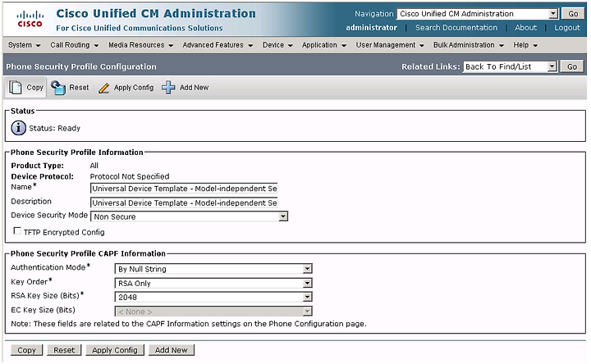Open the System menu
This screenshot has height=364, width=591.
tap(24, 45)
